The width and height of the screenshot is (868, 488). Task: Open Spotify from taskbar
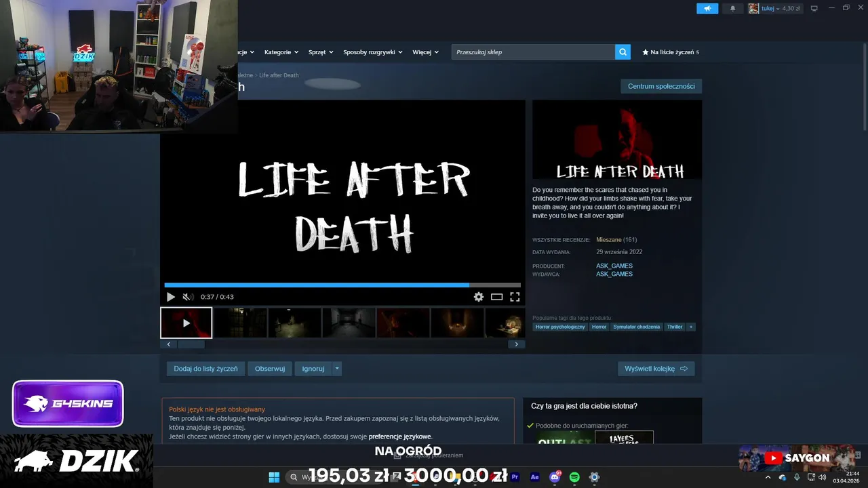[x=574, y=477]
